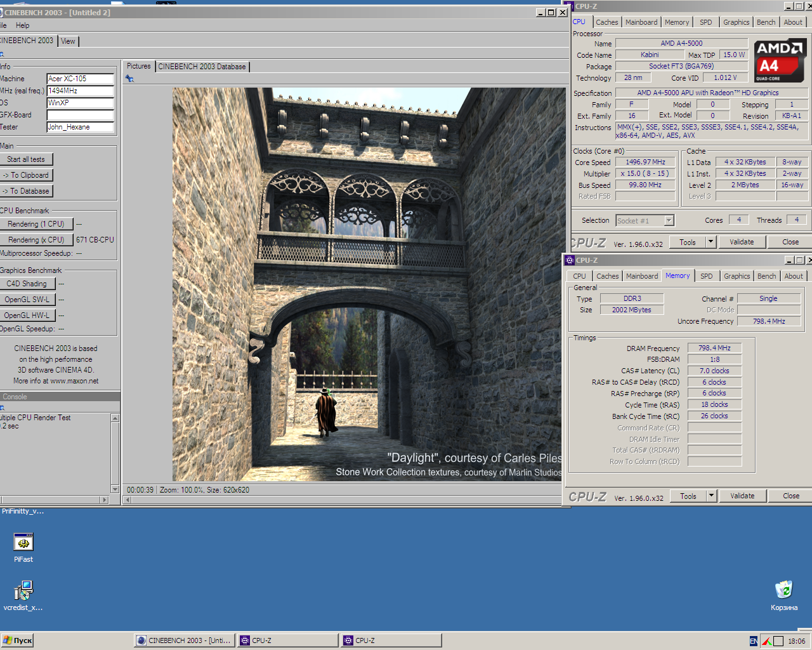812x650 pixels.
Task: Start the OpenGL HW-L test
Action: [x=27, y=315]
